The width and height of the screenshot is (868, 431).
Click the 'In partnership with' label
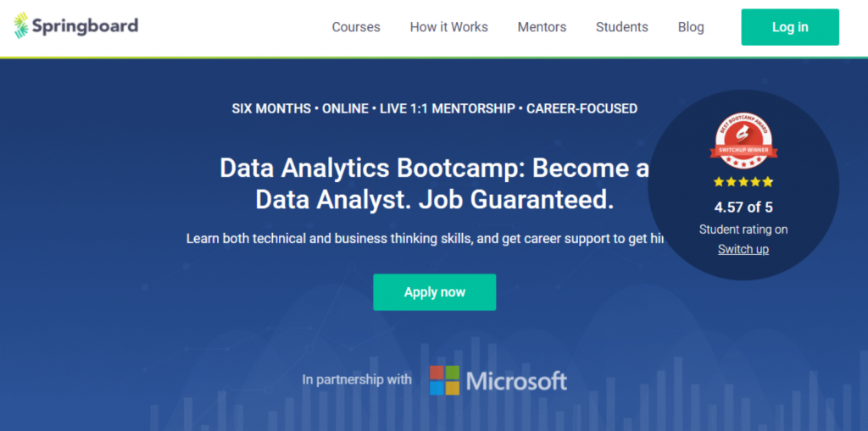point(357,379)
